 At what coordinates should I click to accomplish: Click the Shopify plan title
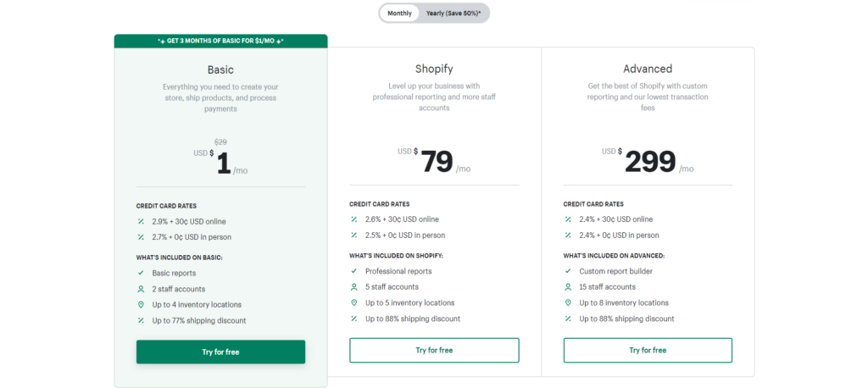434,69
